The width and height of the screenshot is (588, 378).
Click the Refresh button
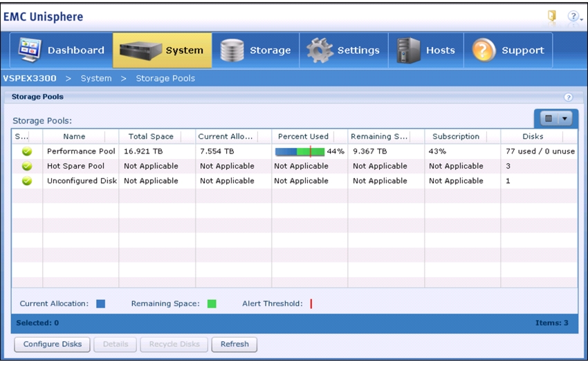[x=235, y=344]
